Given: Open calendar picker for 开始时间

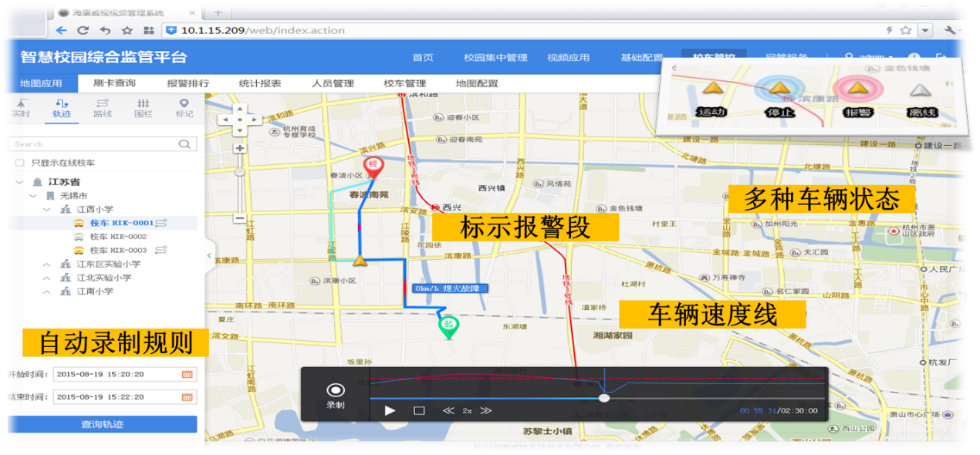Looking at the screenshot, I should coord(187,375).
